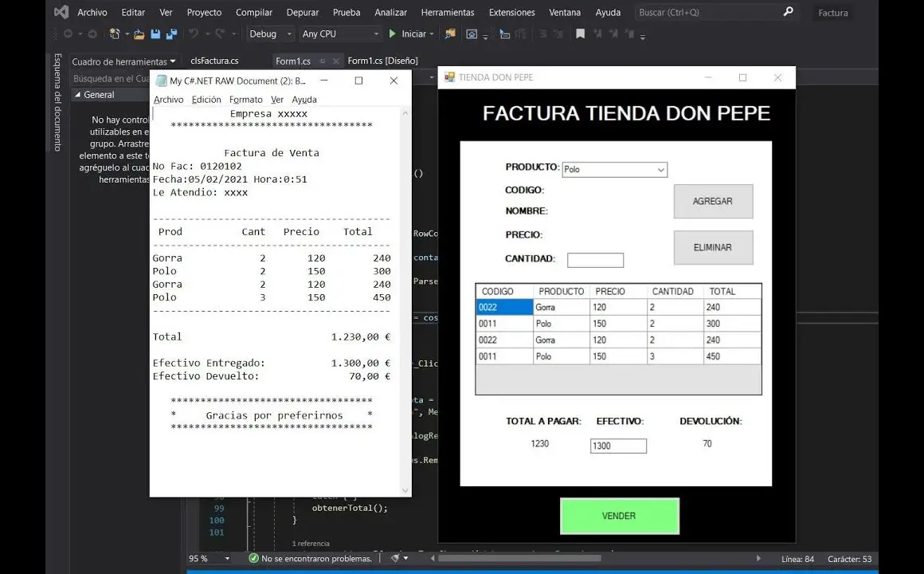Click the CANTIDAD column header in the grid
The width and height of the screenshot is (924, 574).
(x=675, y=292)
